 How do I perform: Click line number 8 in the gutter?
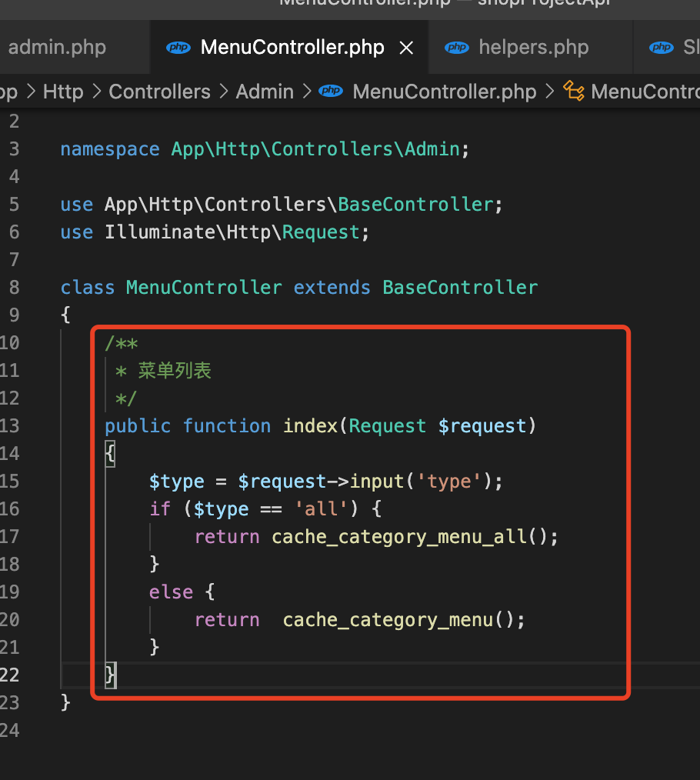(14, 288)
